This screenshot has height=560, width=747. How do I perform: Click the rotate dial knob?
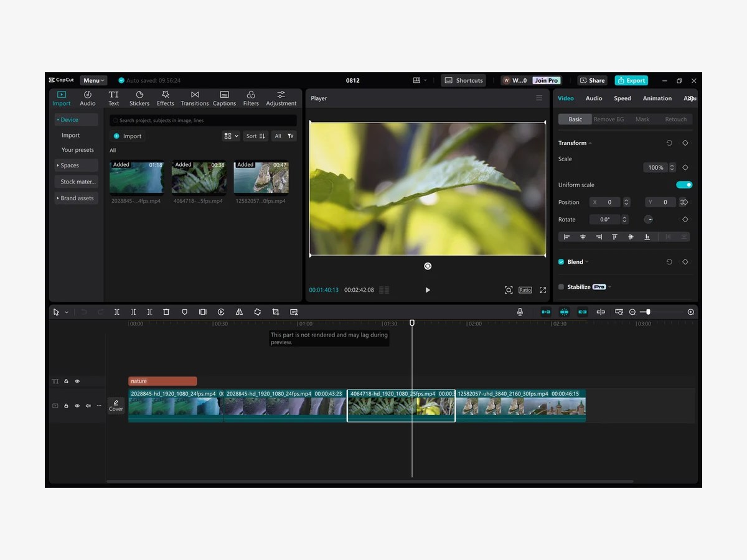tap(649, 220)
